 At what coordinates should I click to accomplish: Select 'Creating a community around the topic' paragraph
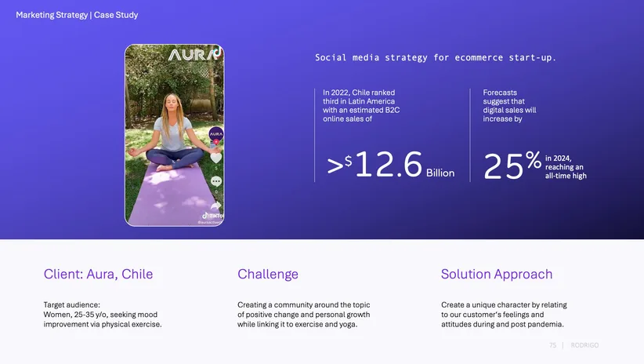click(303, 315)
